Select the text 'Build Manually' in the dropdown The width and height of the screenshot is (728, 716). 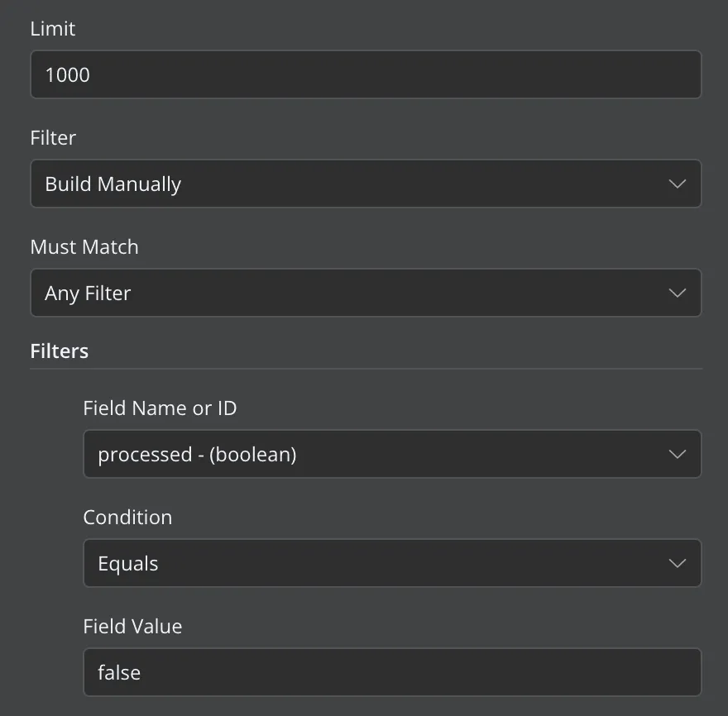point(112,184)
